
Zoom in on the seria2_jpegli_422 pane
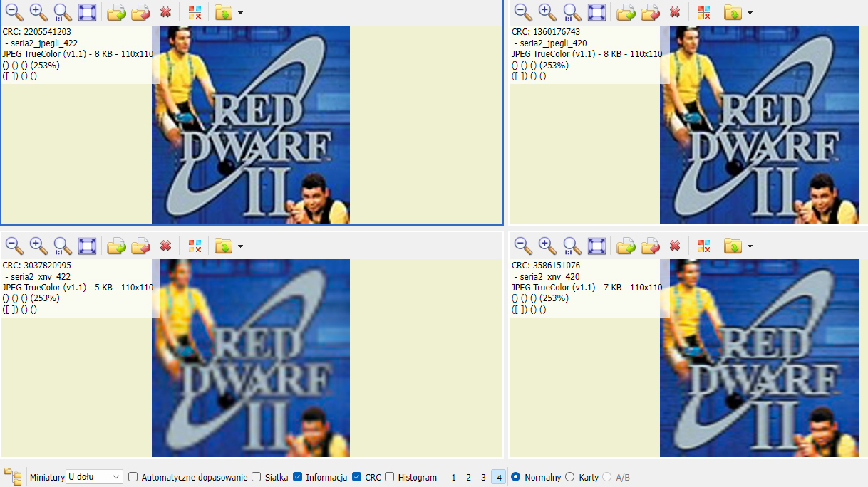(38, 12)
